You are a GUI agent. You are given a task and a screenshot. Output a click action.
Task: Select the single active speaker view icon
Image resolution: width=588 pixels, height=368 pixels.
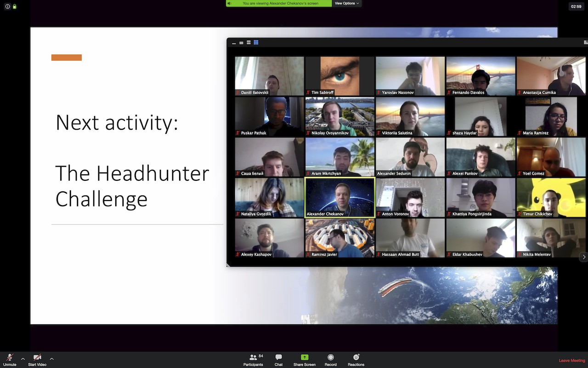(241, 42)
